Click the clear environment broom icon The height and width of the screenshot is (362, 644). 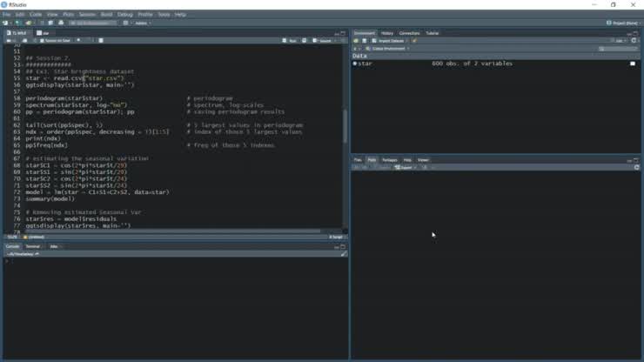(415, 41)
